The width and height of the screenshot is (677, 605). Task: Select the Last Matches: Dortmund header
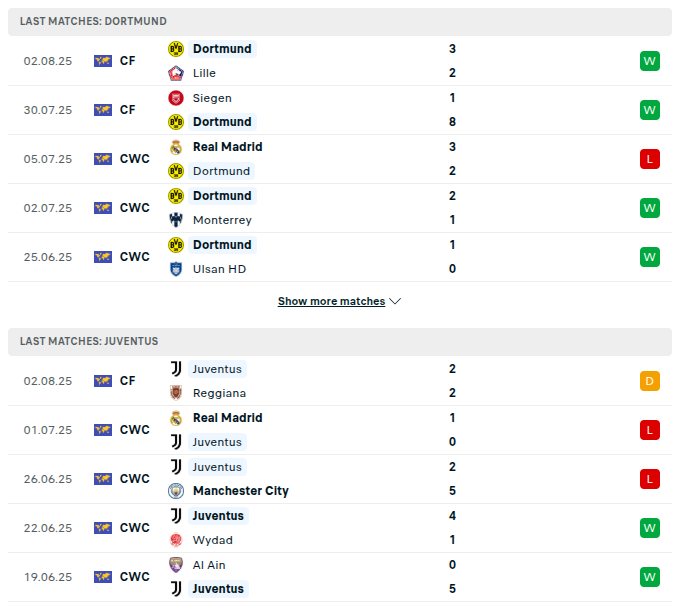93,21
